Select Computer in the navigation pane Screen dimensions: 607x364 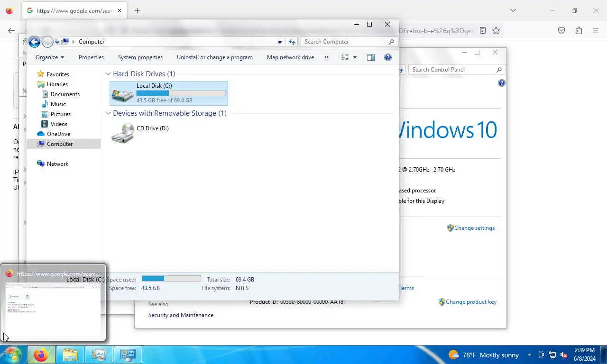click(x=60, y=144)
